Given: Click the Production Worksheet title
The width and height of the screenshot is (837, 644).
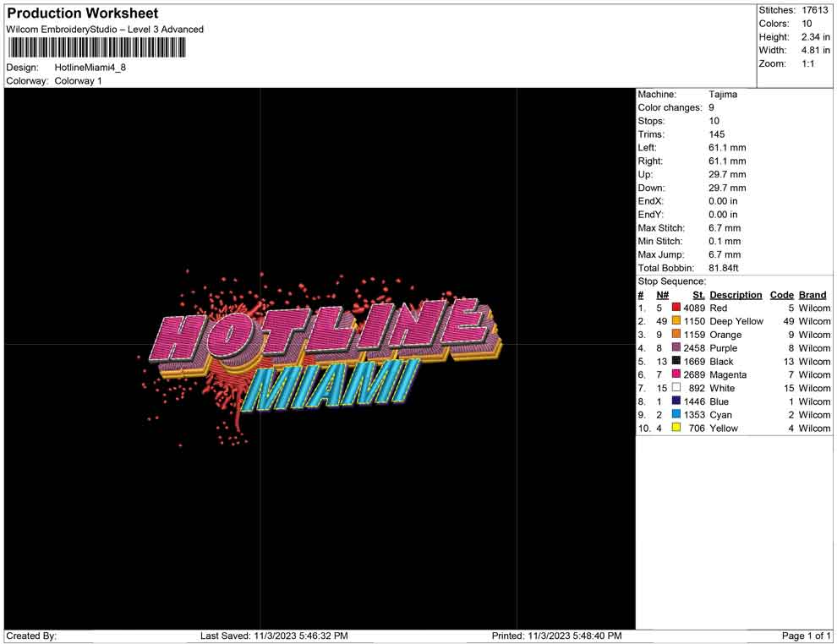Looking at the screenshot, I should pos(82,14).
